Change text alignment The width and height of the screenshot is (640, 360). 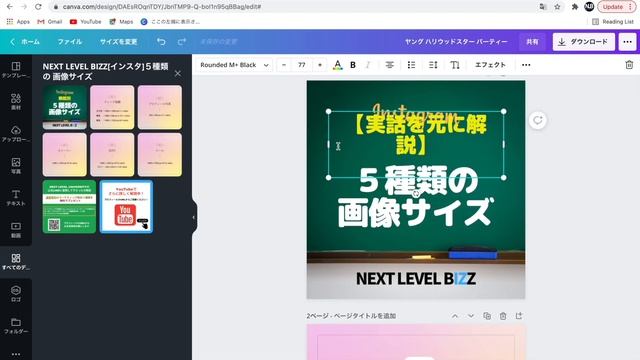(x=390, y=65)
